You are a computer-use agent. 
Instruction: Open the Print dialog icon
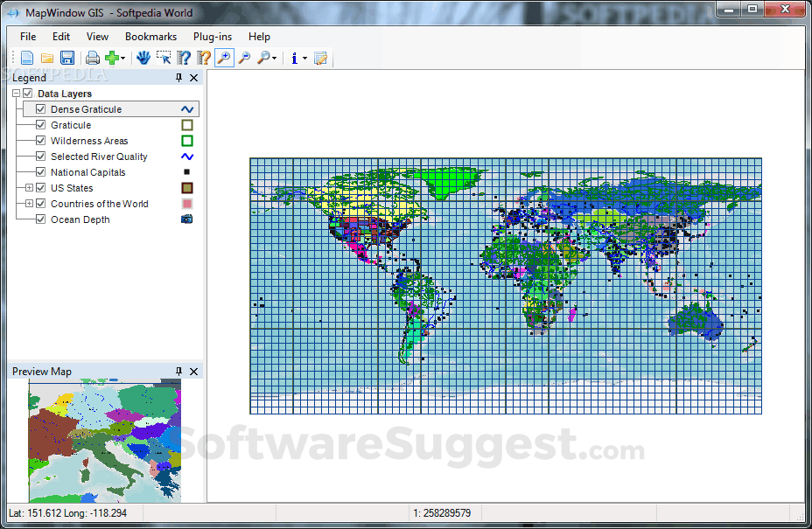point(91,57)
